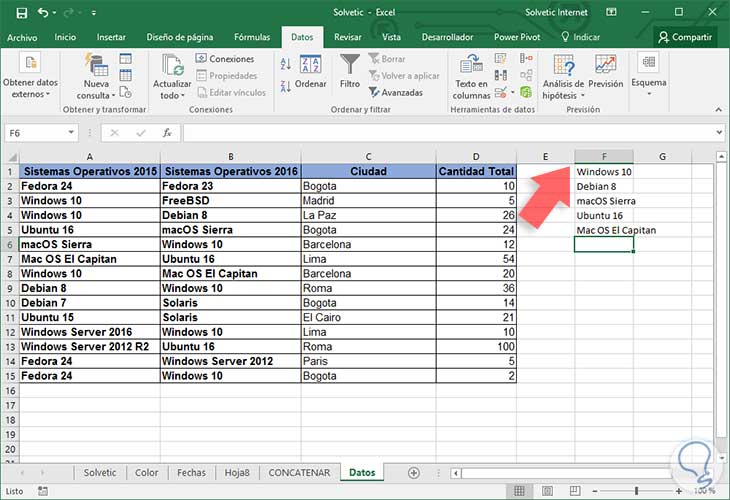Switch to Page Break Preview icon

click(575, 491)
